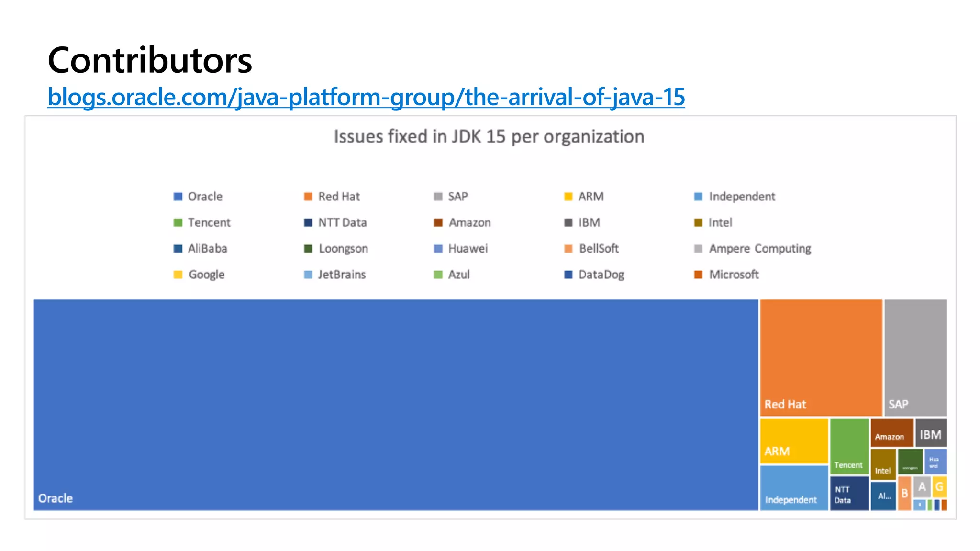The width and height of the screenshot is (980, 551).
Task: Click the JetBrains legend color swatch
Action: point(308,275)
